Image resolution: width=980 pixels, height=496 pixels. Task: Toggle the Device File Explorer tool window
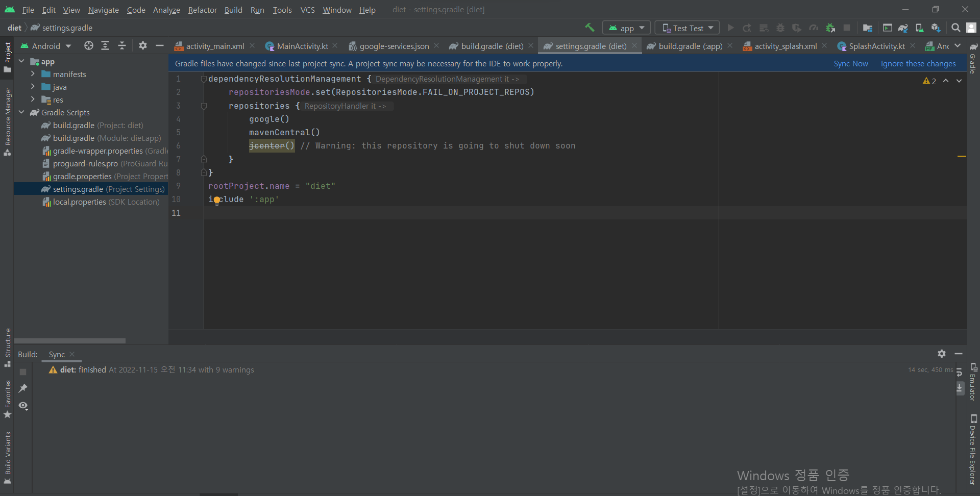click(973, 449)
